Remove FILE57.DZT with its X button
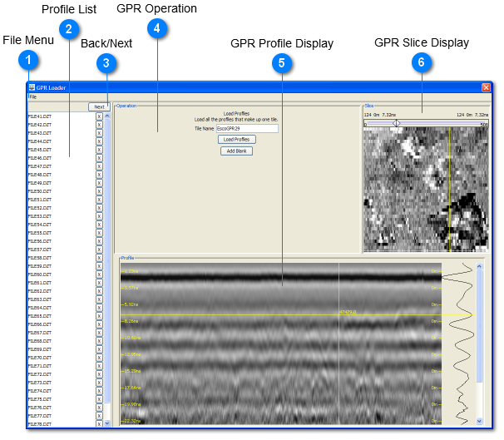This screenshot has width=504, height=440. tap(99, 250)
